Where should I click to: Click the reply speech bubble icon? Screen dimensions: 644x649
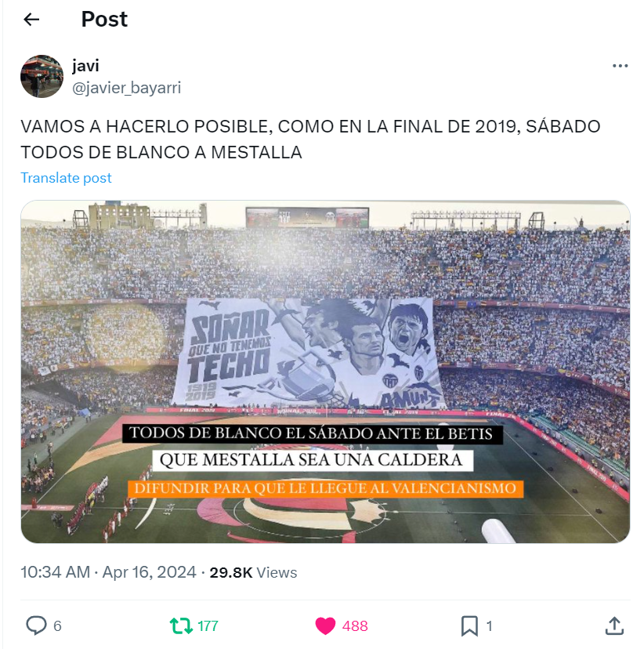(x=36, y=625)
